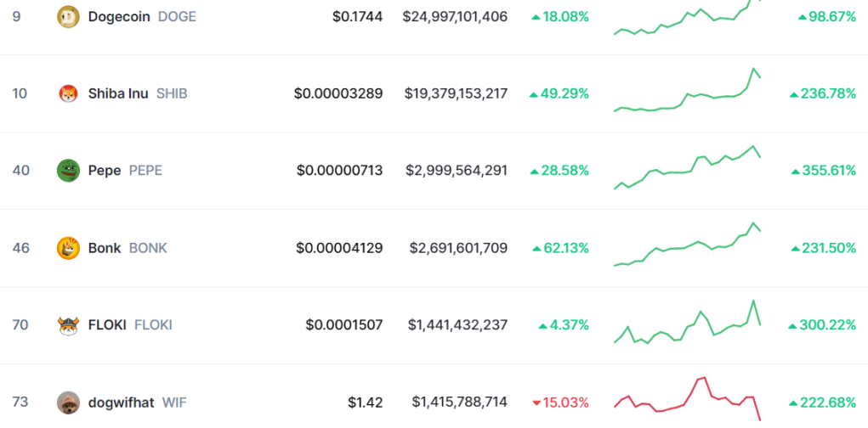Image resolution: width=868 pixels, height=428 pixels.
Task: Open the Bonk coin page link
Action: [x=106, y=248]
